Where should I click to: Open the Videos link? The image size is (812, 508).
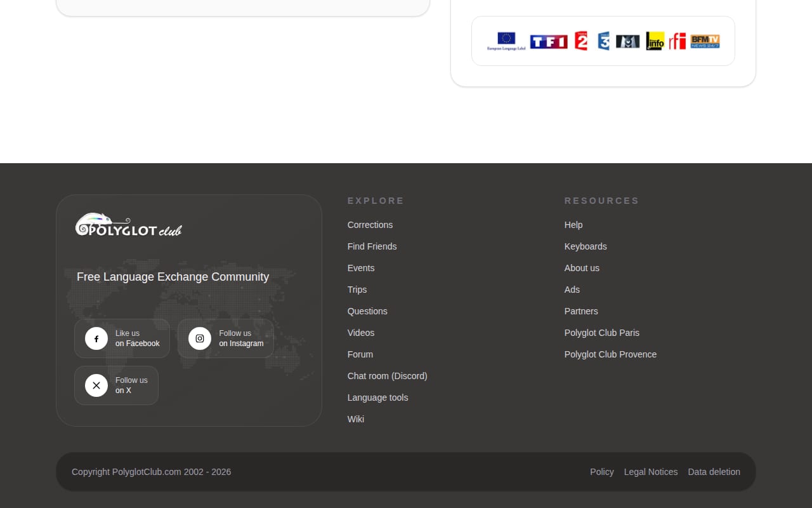coord(361,333)
